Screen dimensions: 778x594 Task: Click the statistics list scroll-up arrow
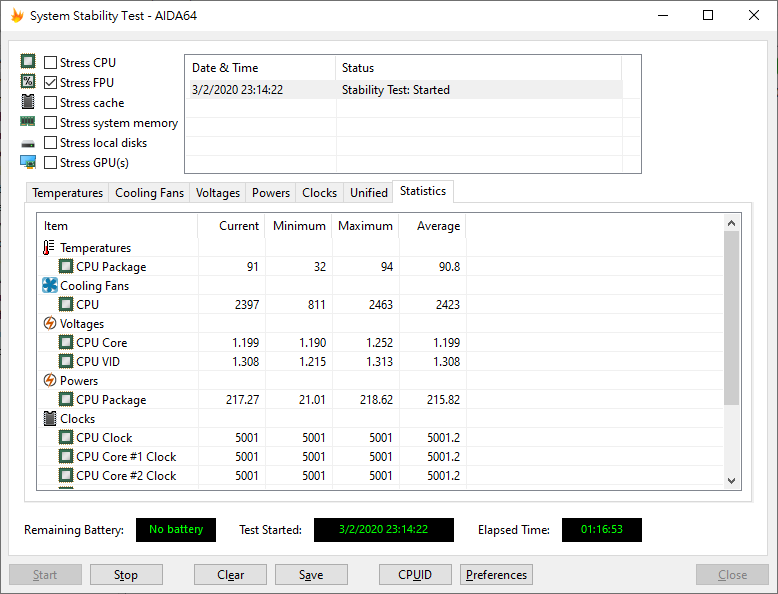731,223
